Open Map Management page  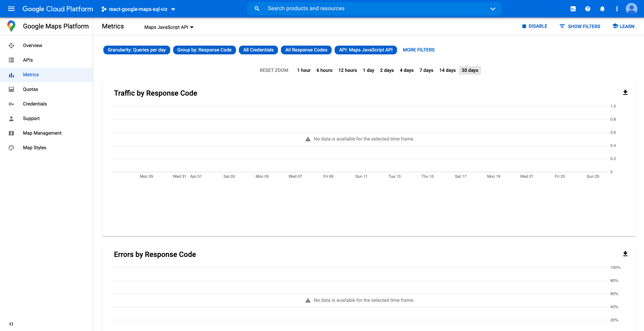(x=46, y=133)
